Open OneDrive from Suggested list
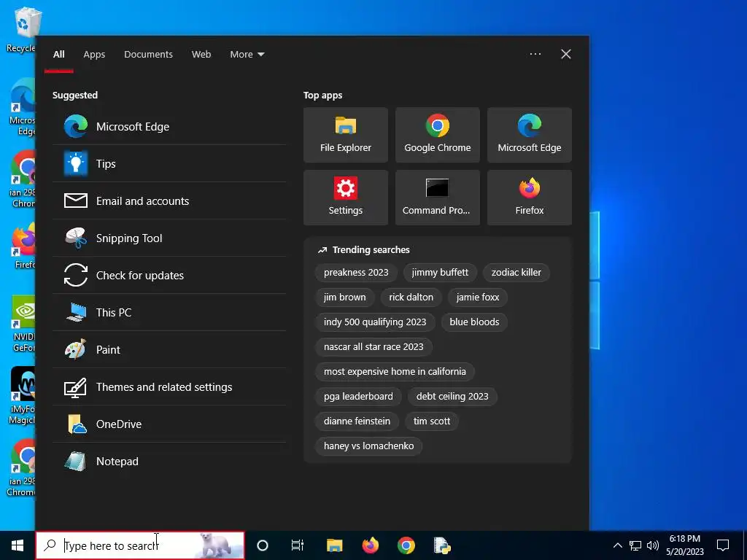Viewport: 747px width, 560px height. click(169, 424)
